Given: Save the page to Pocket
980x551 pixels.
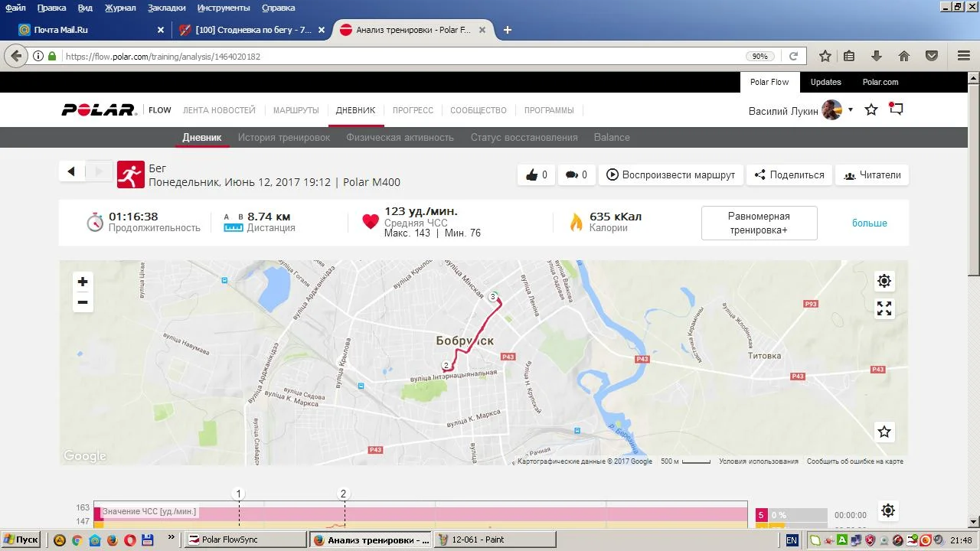Looking at the screenshot, I should [x=932, y=56].
